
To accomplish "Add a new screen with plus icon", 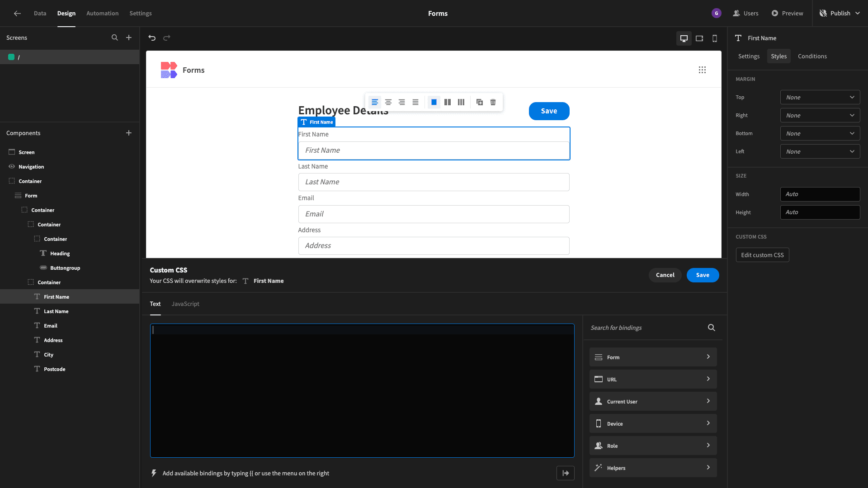I will pos(129,38).
